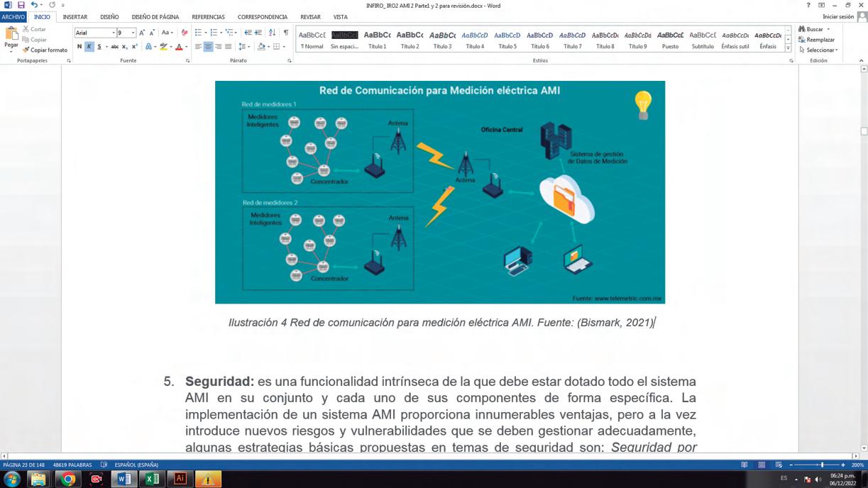868x488 pixels.
Task: Justify the paragraph text
Action: (x=228, y=47)
